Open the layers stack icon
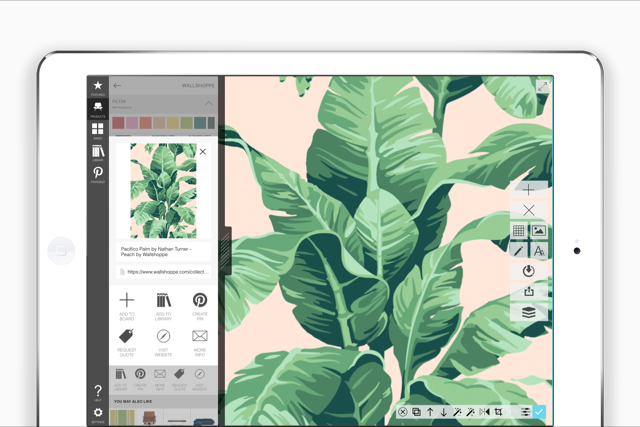This screenshot has width=640, height=427. [529, 312]
